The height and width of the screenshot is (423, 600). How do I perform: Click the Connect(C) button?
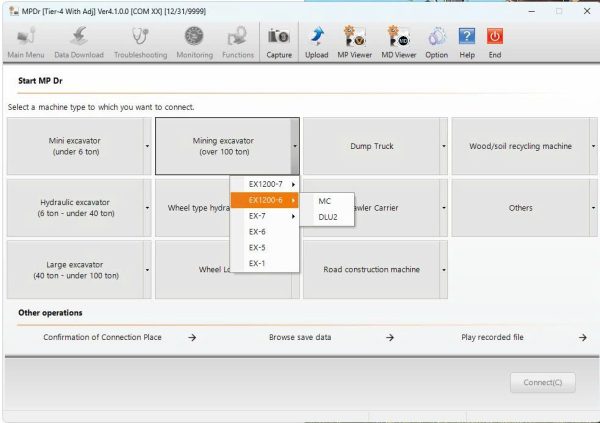[x=543, y=382]
